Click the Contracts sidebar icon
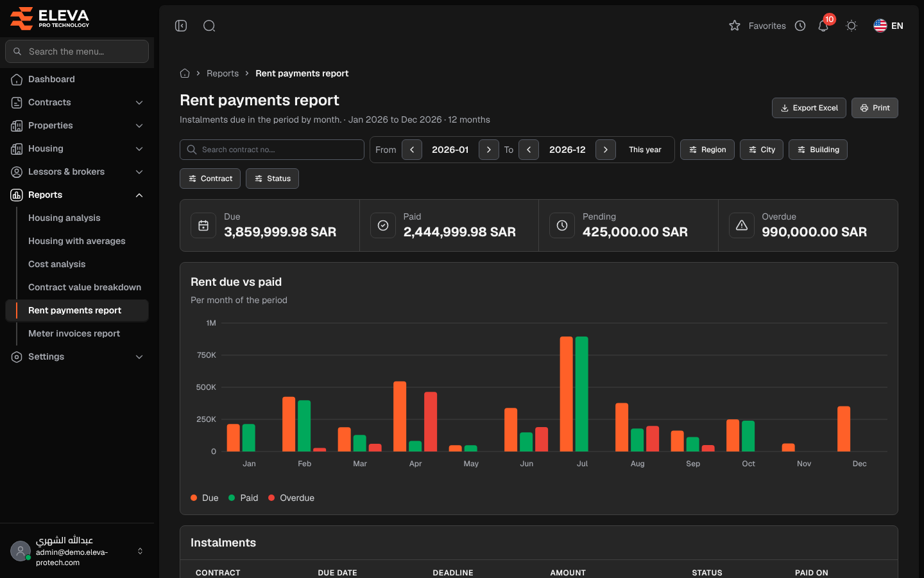 tap(17, 103)
